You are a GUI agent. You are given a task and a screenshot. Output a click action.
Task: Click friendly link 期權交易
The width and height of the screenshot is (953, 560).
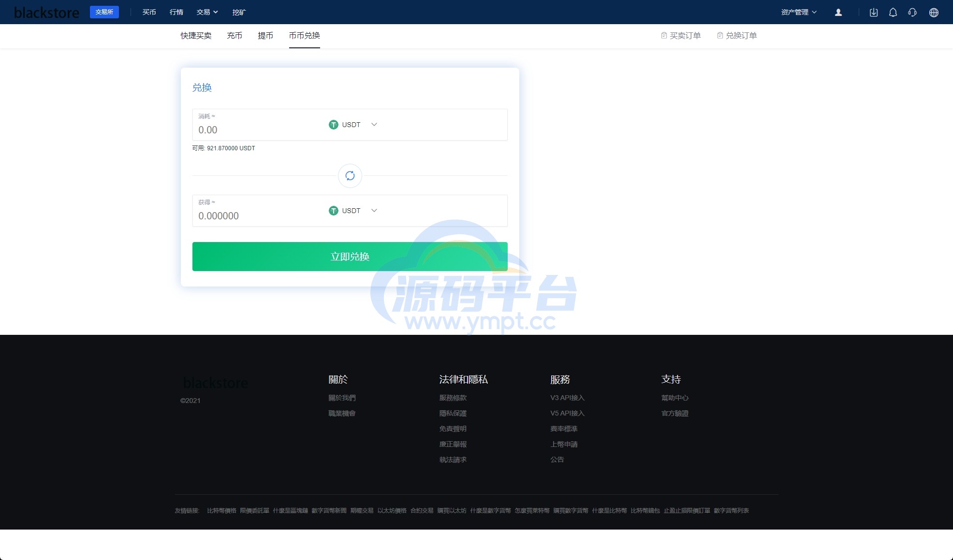point(362,511)
